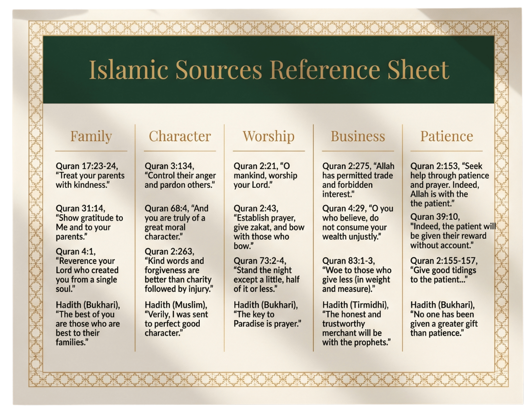Click the Quran 3:134 anger control verse

(179, 176)
